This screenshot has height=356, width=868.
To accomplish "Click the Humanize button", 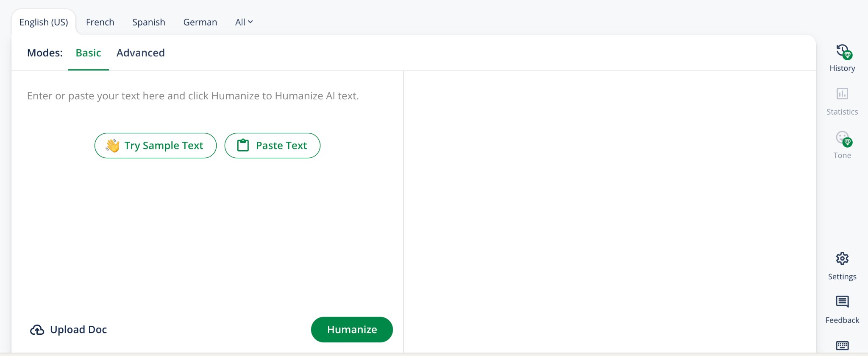I will pyautogui.click(x=352, y=329).
